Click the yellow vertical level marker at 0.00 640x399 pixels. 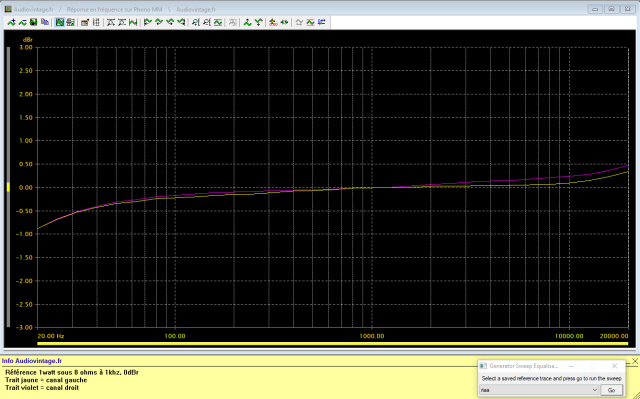(8, 187)
